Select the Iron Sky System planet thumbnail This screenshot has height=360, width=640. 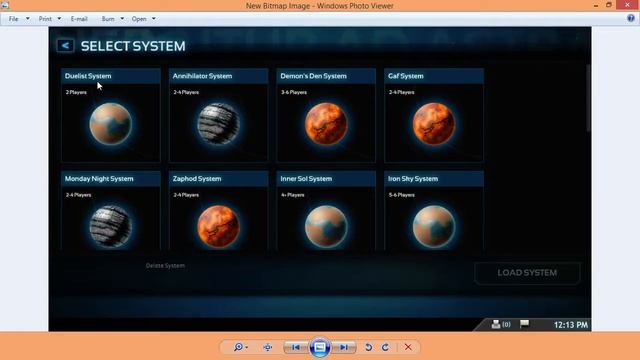click(434, 227)
